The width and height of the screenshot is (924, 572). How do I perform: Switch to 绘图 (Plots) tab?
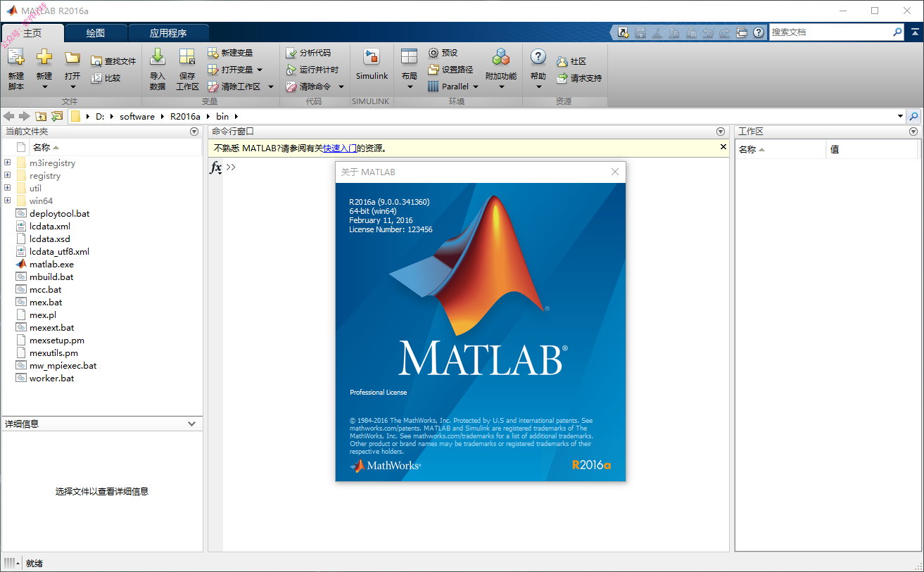pos(96,33)
